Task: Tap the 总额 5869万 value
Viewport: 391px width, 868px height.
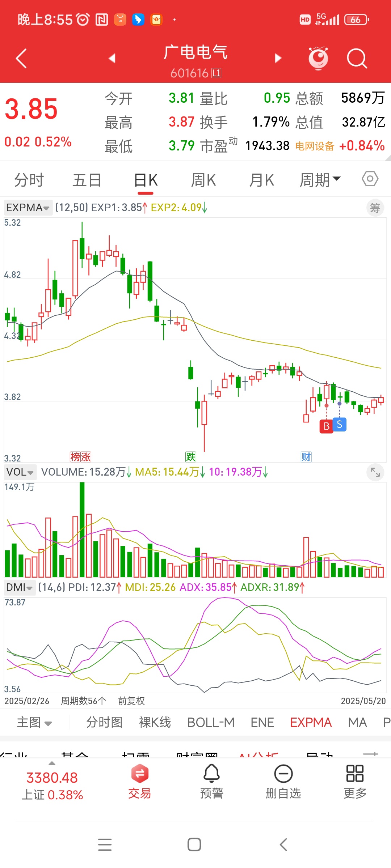Action: pos(363,98)
